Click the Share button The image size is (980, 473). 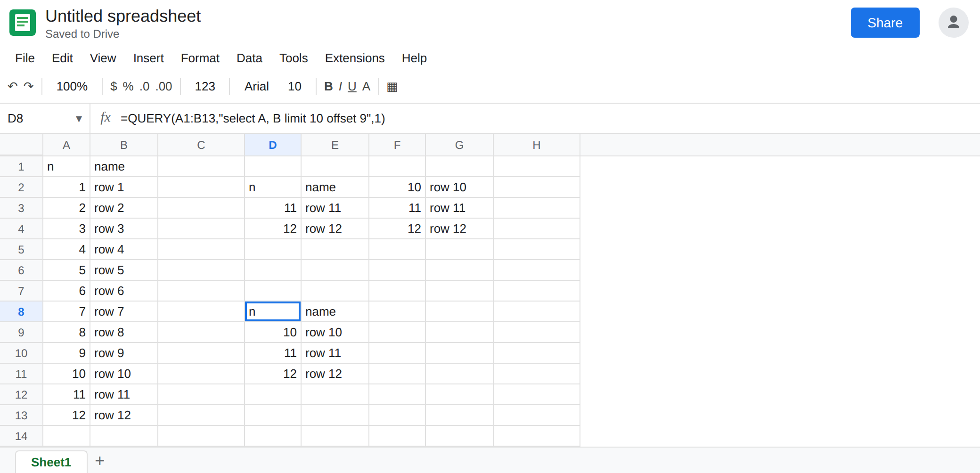coord(885,23)
